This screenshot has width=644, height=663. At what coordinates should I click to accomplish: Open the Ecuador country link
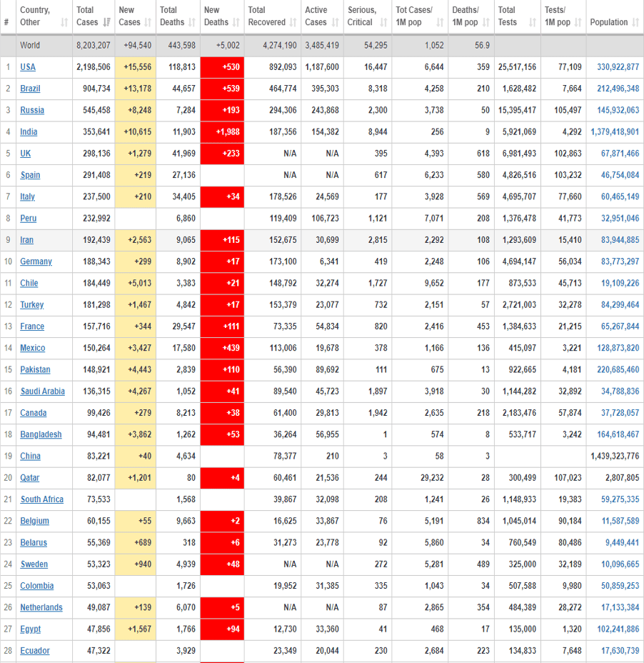35,650
